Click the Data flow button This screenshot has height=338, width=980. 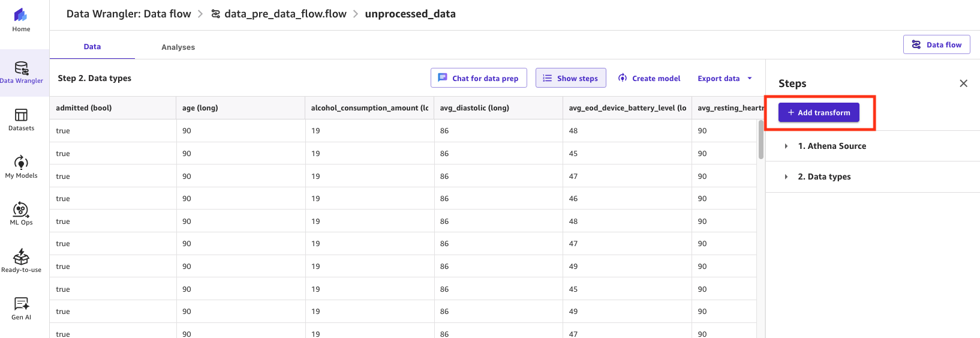936,44
